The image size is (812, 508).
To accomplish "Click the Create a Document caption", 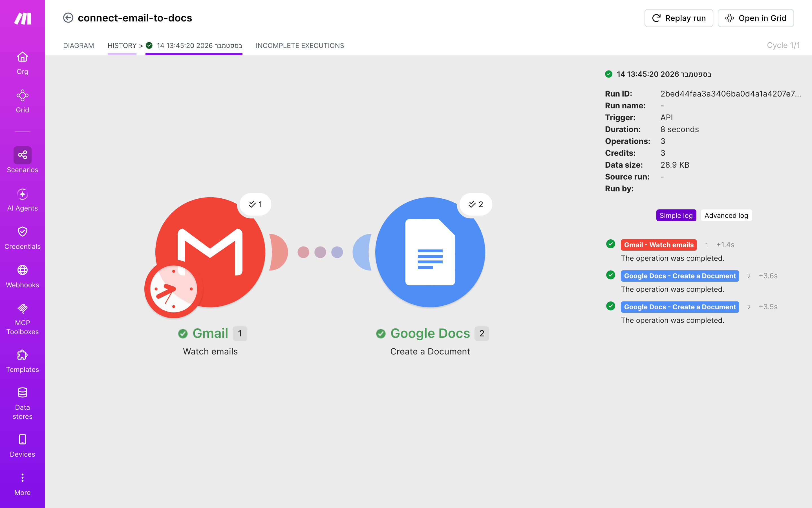I will (430, 351).
